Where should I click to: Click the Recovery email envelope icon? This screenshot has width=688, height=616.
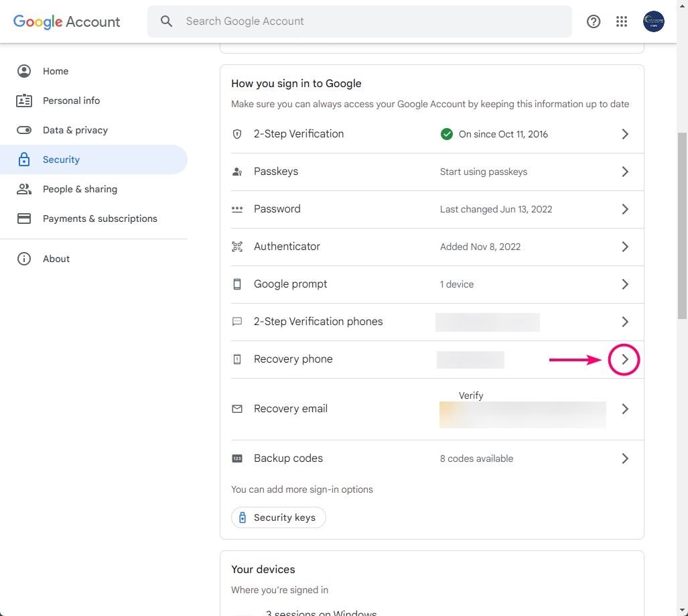(x=237, y=409)
